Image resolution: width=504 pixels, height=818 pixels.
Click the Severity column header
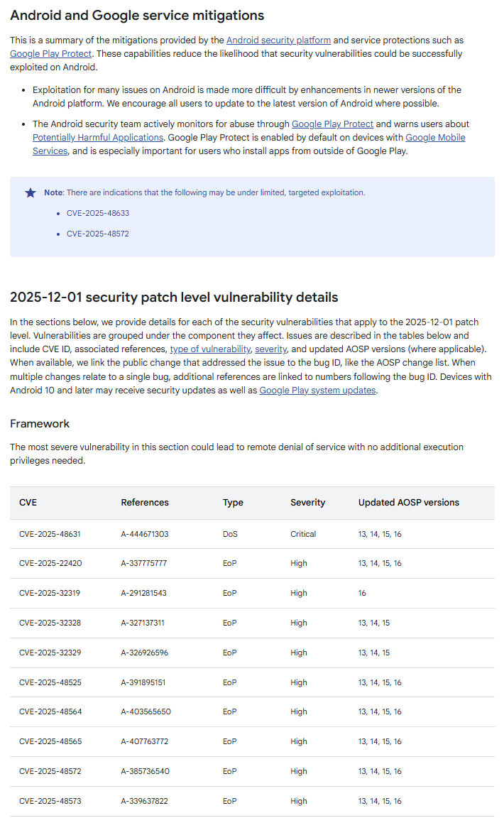[307, 503]
